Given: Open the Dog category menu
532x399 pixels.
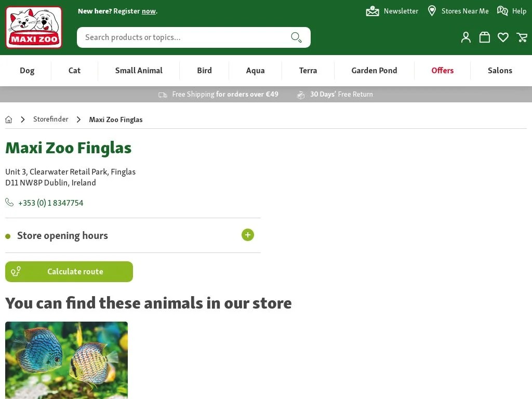Looking at the screenshot, I should (27, 70).
